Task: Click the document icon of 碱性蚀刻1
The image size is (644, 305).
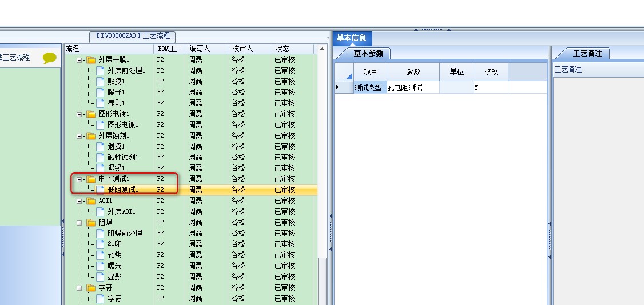Action: point(100,158)
